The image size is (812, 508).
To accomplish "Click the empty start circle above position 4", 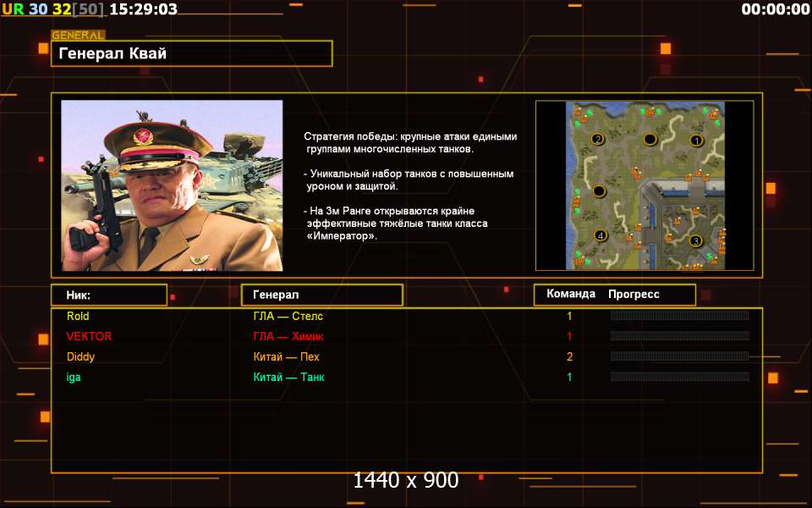I will coord(599,191).
